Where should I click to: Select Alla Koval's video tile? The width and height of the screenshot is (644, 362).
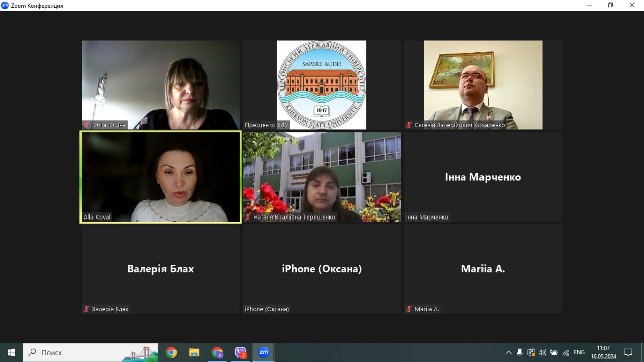[160, 177]
